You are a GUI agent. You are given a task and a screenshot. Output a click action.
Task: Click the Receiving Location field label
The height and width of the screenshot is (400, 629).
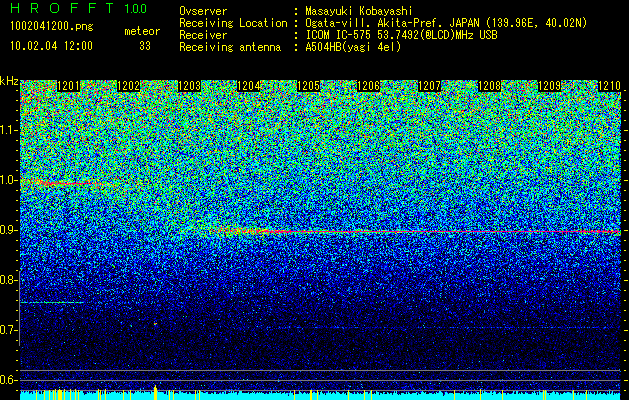(233, 23)
